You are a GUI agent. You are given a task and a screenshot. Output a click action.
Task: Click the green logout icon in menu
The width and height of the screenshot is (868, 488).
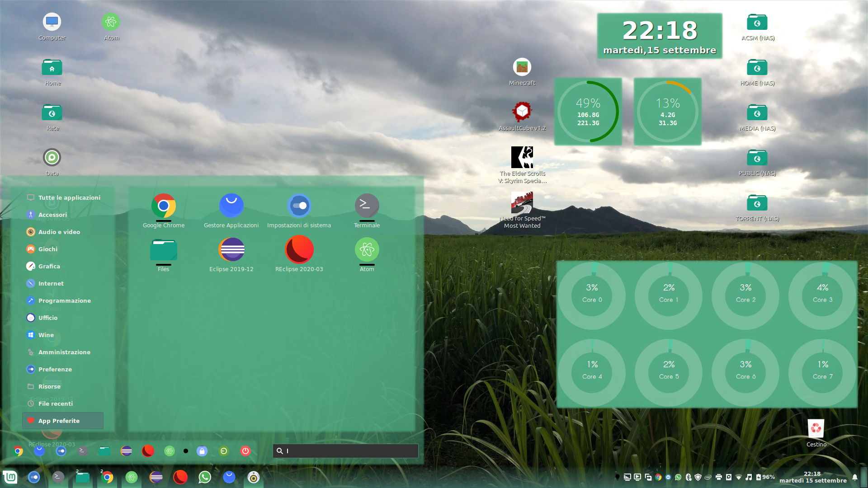point(224,451)
